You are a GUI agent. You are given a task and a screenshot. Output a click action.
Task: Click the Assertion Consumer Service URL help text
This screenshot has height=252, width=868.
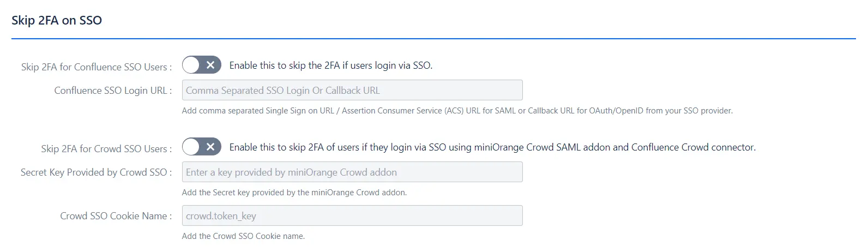pos(457,111)
